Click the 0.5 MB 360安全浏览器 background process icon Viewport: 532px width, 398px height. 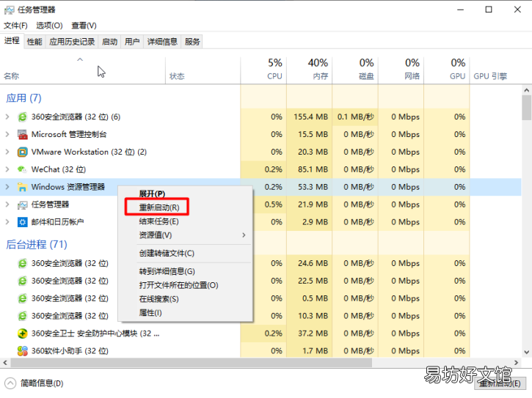[23, 298]
